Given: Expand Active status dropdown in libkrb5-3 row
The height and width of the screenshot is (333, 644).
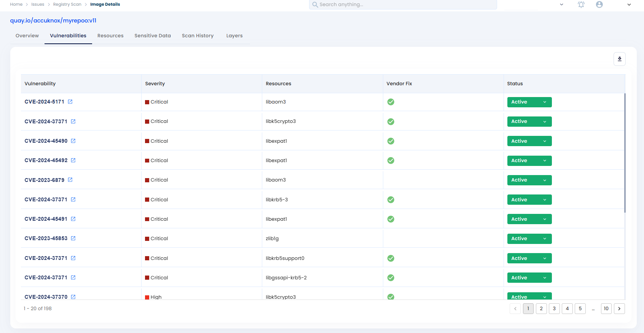Looking at the screenshot, I should (x=529, y=200).
